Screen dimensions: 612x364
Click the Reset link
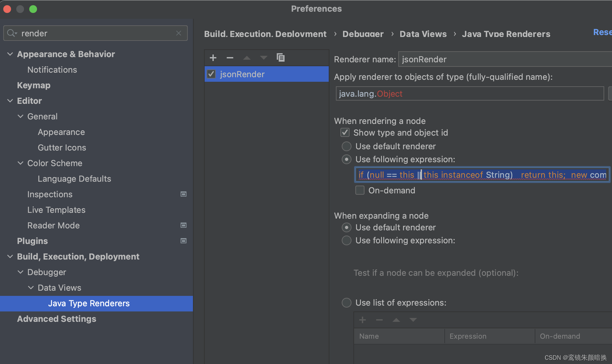pyautogui.click(x=602, y=32)
